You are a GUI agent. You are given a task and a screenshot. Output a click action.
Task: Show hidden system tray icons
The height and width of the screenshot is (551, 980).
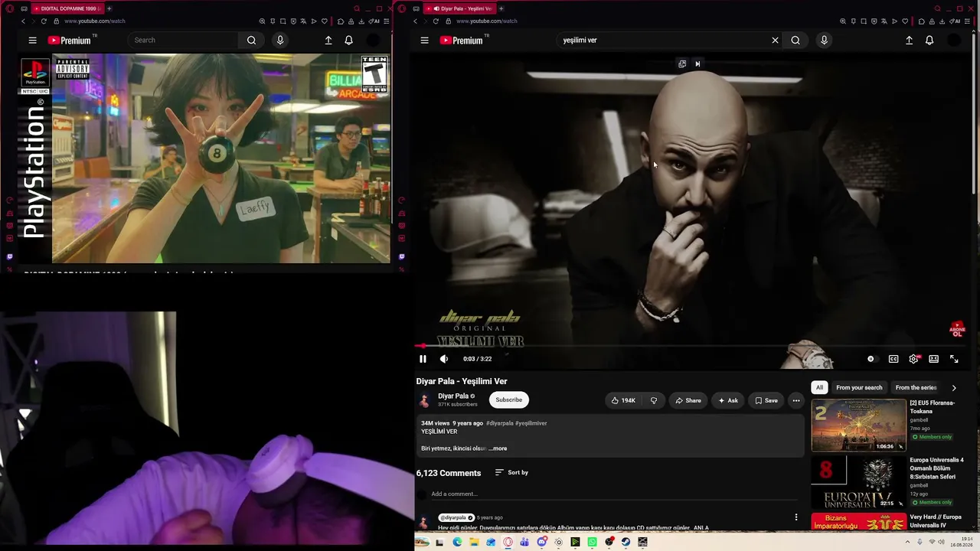908,543
